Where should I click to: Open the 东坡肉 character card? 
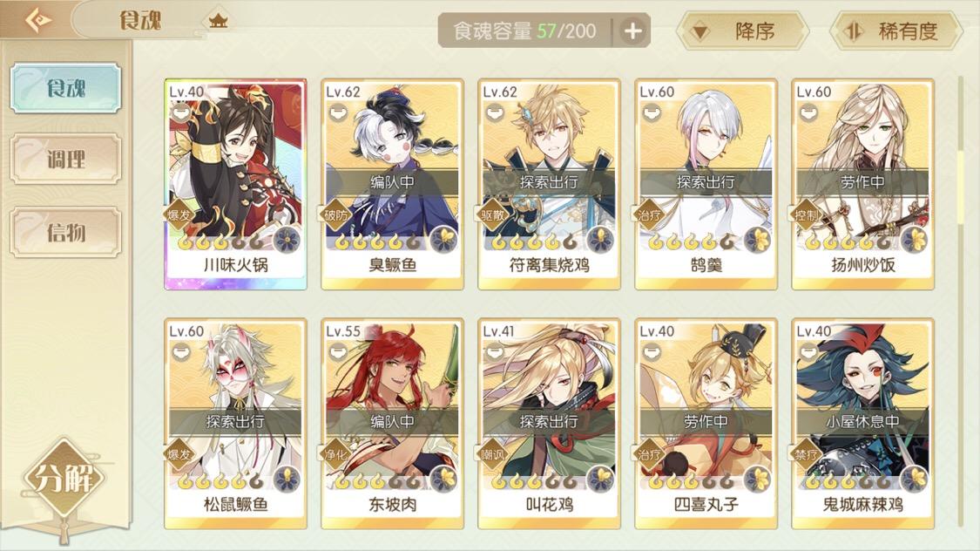point(393,424)
